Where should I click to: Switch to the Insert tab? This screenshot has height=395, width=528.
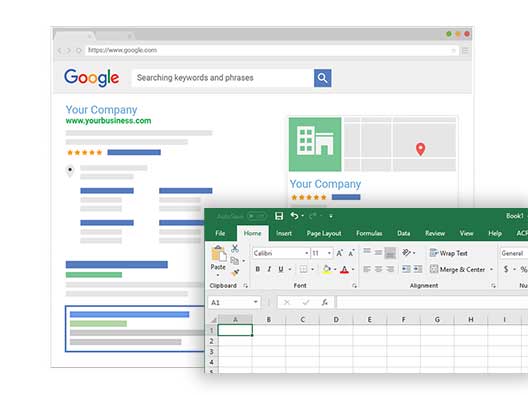(284, 233)
